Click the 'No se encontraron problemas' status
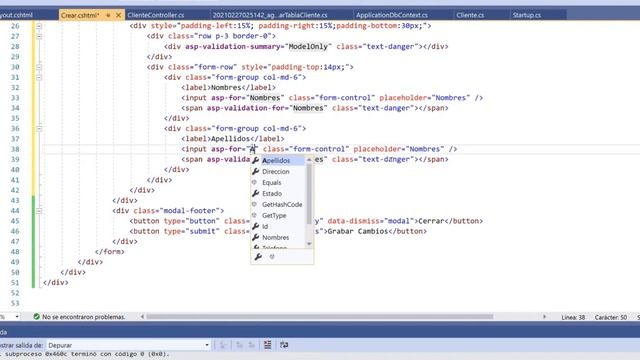Viewport: 640px width, 360px height. [x=84, y=317]
